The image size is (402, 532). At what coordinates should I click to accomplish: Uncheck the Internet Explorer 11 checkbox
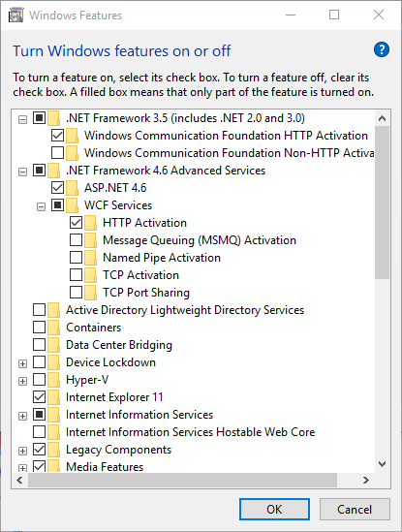(40, 396)
